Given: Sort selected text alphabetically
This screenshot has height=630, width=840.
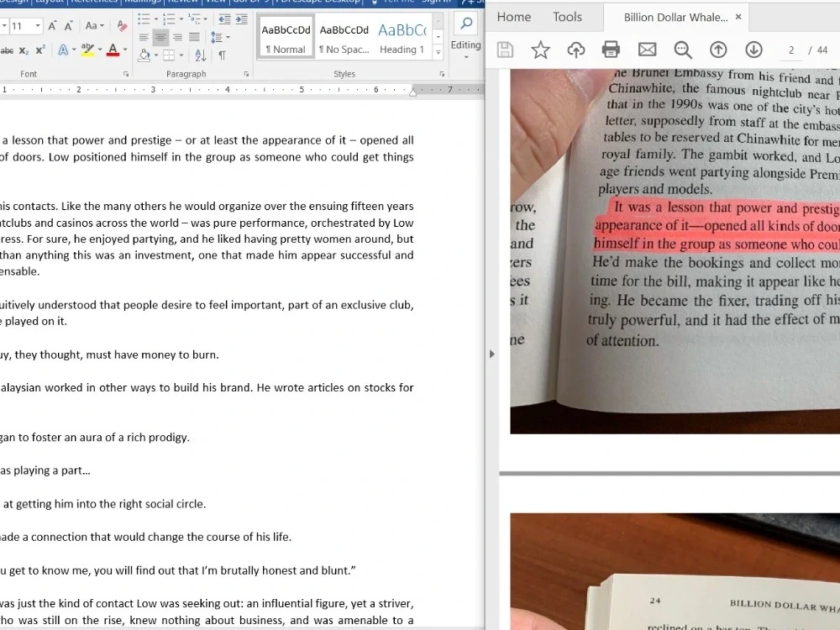Looking at the screenshot, I should pos(201,55).
